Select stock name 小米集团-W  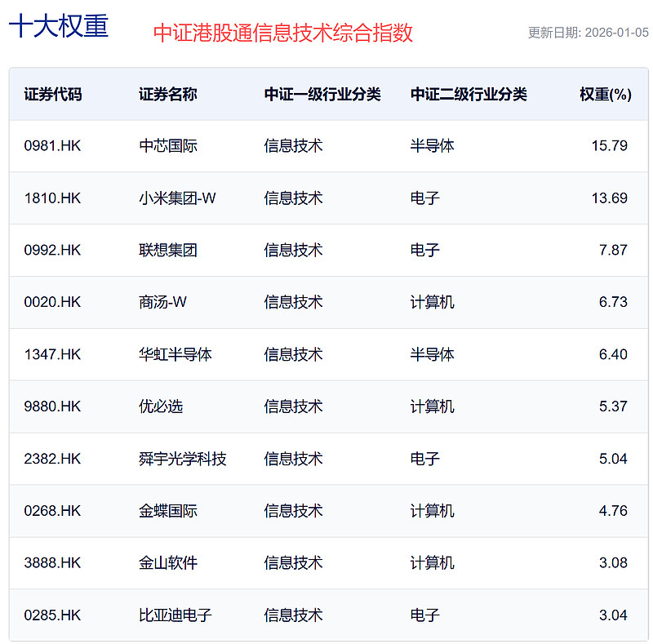point(177,198)
